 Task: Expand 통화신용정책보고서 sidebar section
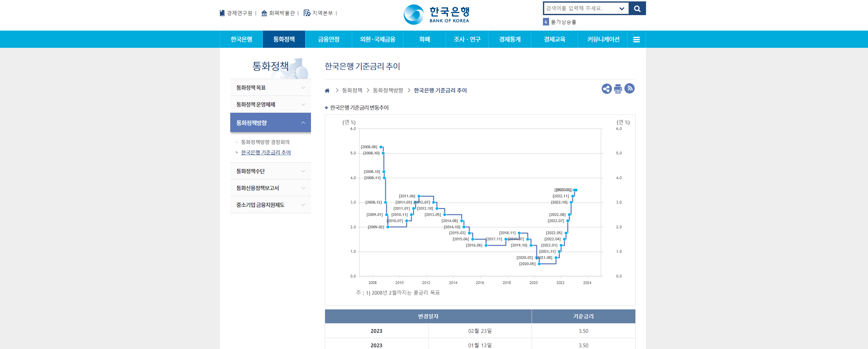pos(270,188)
